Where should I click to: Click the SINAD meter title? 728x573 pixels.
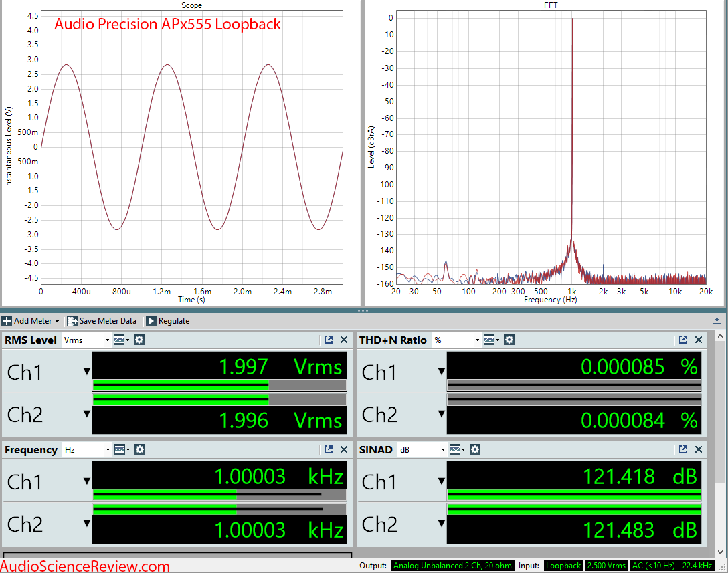(x=375, y=449)
